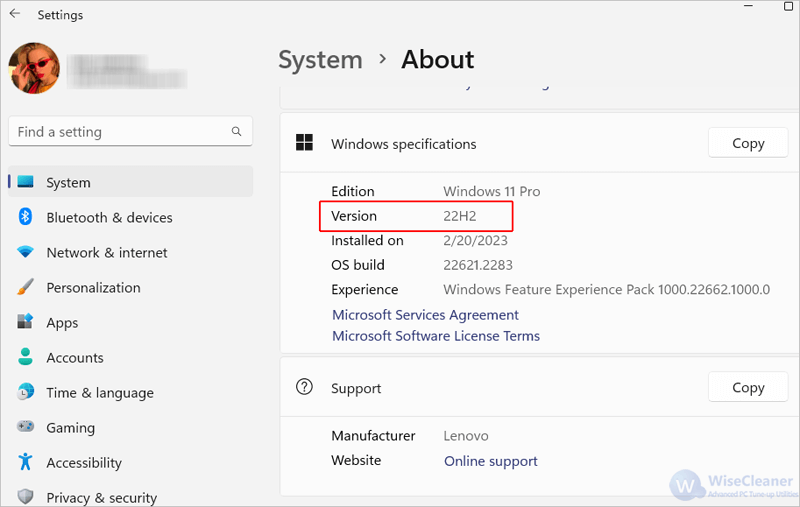Click the Windows logo icon in specifications
Viewport: 800px width, 507px height.
coord(304,143)
